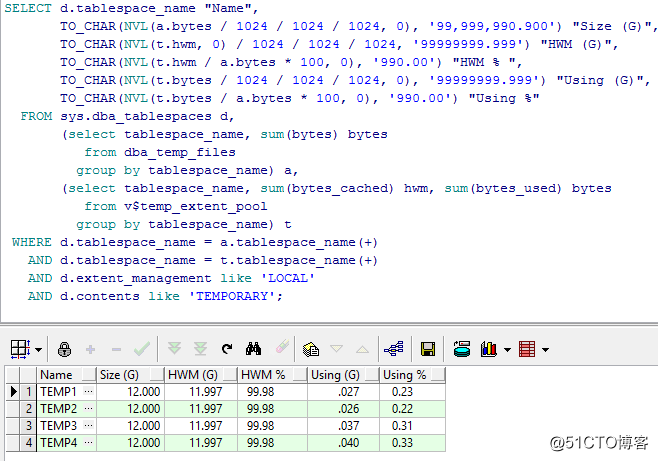This screenshot has width=658, height=461.
Task: Open the grid selection mode dropdown arrow
Action: click(39, 349)
